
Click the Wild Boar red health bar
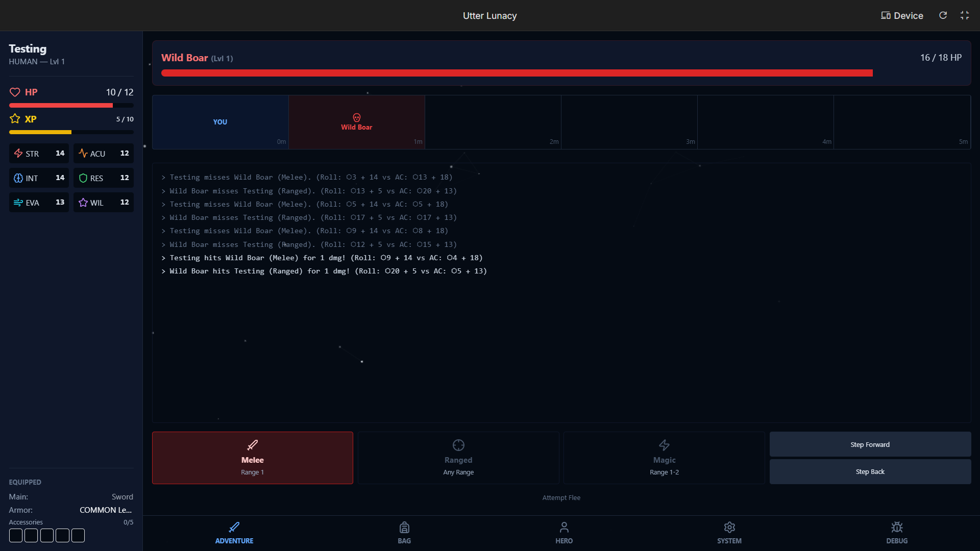point(517,73)
